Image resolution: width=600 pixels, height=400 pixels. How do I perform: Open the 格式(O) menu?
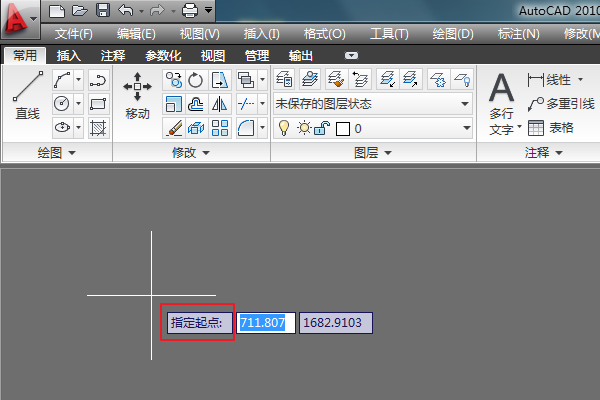coord(324,34)
